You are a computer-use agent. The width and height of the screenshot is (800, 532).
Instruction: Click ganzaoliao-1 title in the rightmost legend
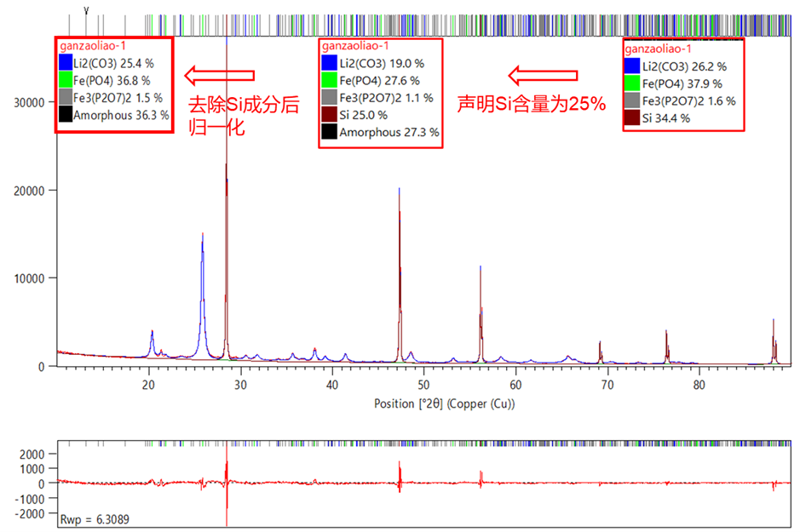point(659,49)
